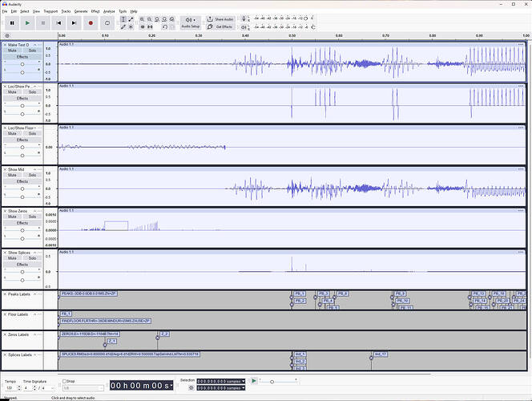Mute the Make Test D track
The width and height of the screenshot is (532, 401).
tap(12, 51)
